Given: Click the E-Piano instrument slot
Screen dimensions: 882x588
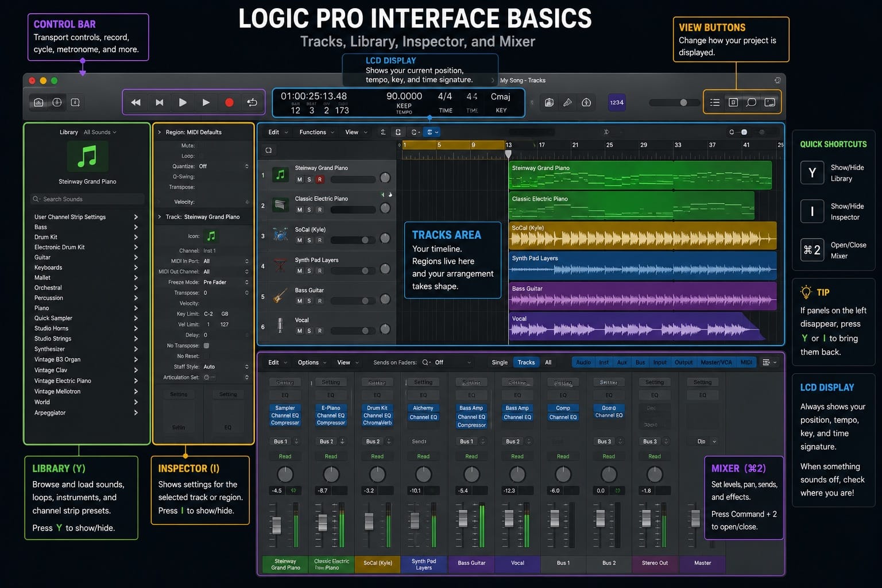Looking at the screenshot, I should [331, 408].
